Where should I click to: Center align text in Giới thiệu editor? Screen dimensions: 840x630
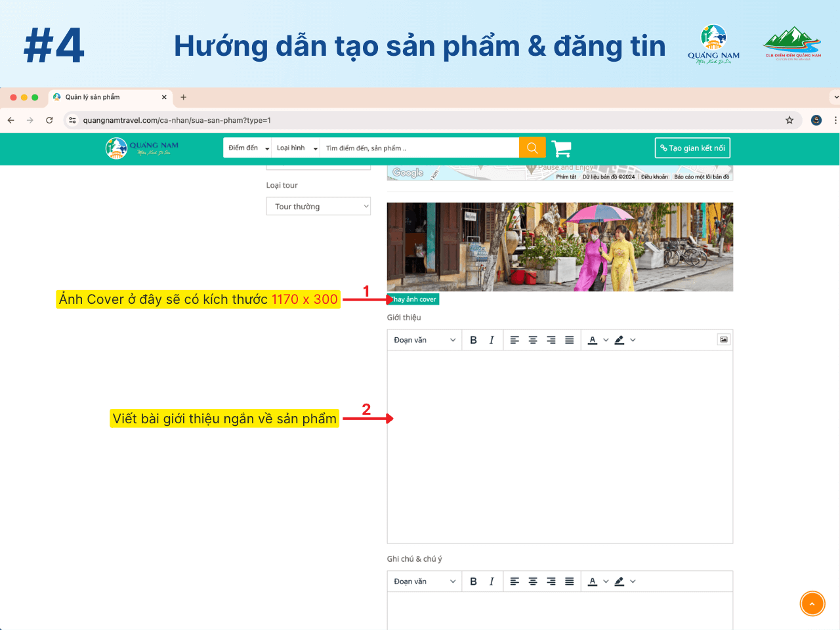533,340
